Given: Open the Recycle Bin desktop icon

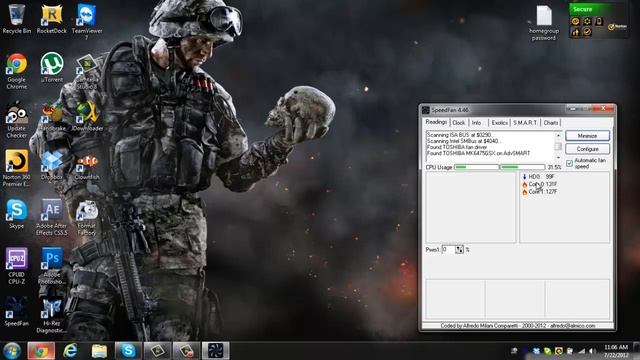Looking at the screenshot, I should [x=16, y=18].
